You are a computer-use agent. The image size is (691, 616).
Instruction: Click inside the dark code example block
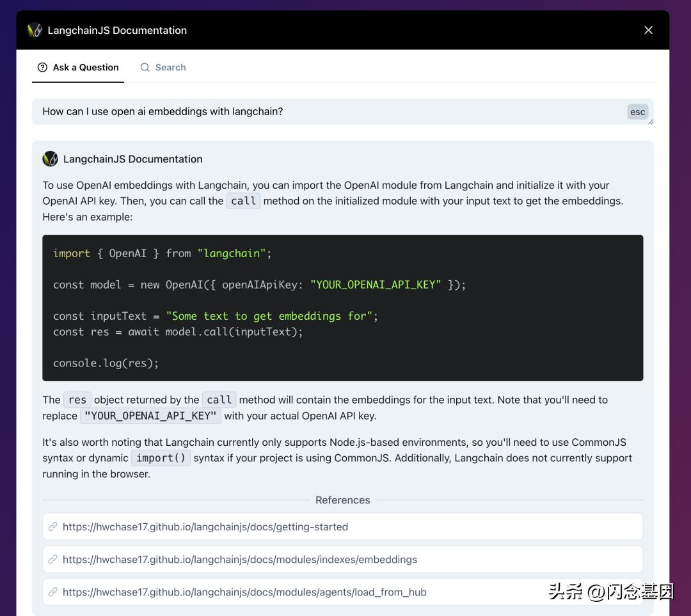point(342,308)
